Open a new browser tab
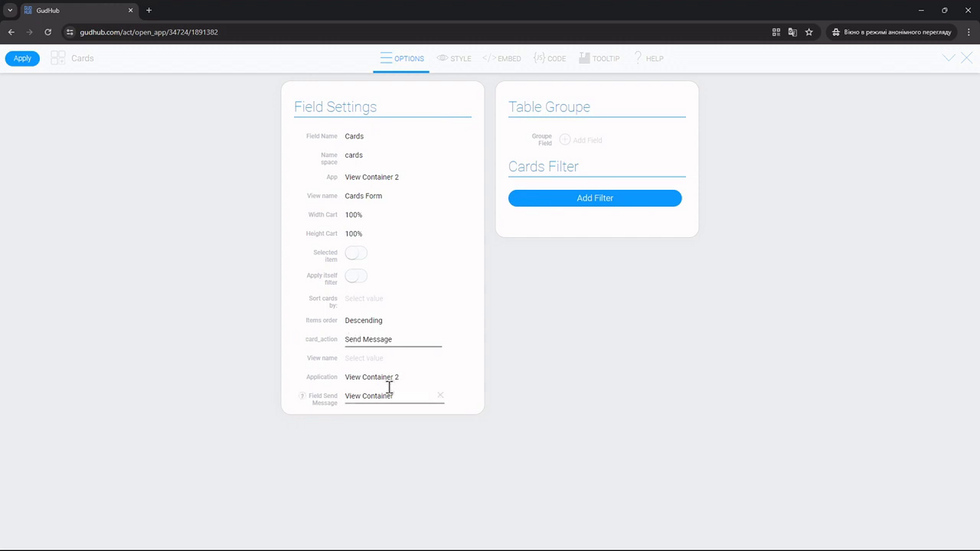980x551 pixels. pyautogui.click(x=149, y=10)
